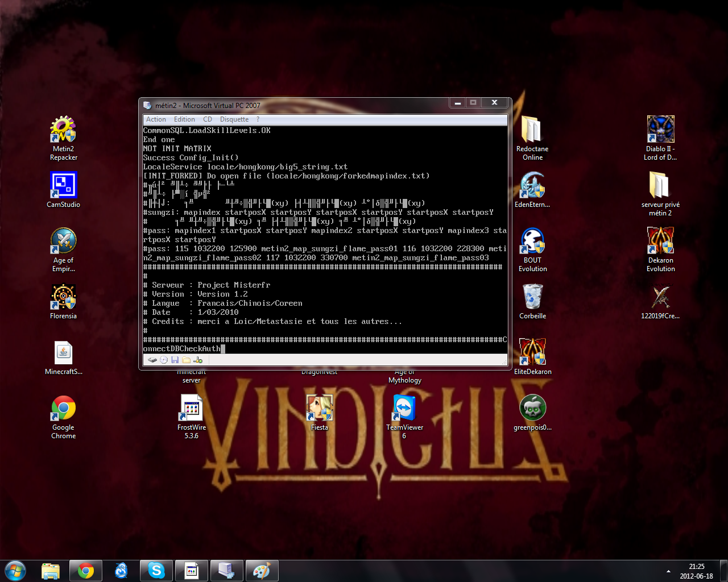The image size is (728, 582).
Task: Switch to Skype on the taskbar
Action: tap(156, 570)
